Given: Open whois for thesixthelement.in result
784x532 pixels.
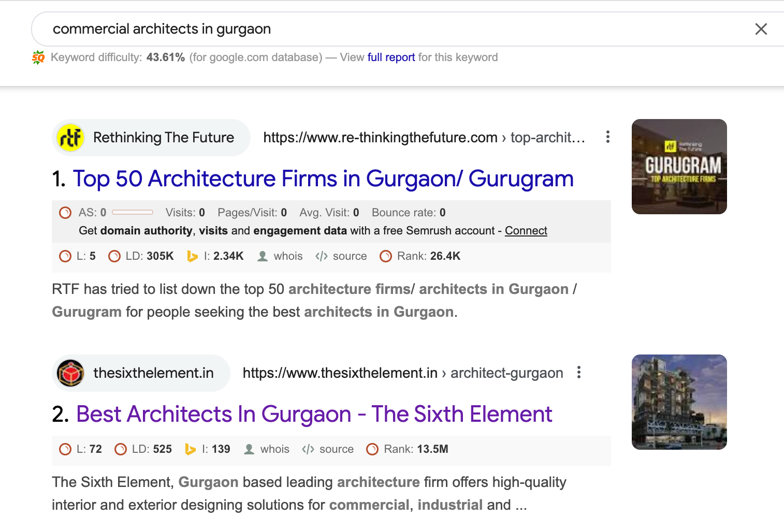Looking at the screenshot, I should coord(267,449).
